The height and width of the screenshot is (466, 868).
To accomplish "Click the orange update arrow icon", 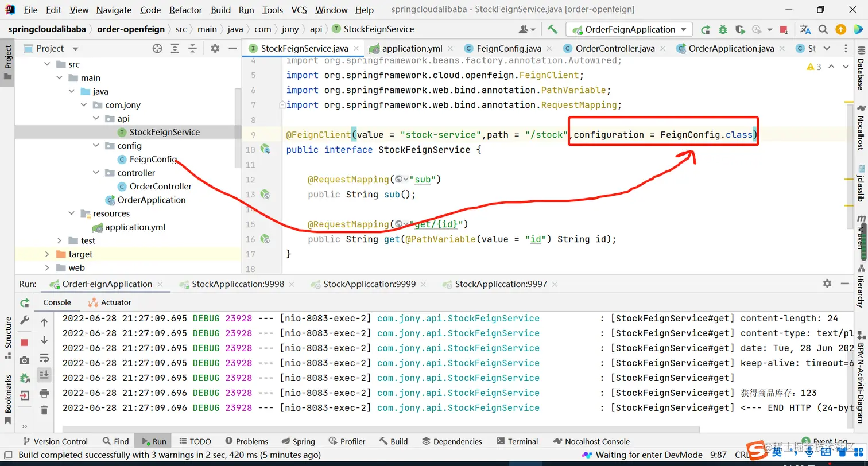I will click(x=840, y=29).
